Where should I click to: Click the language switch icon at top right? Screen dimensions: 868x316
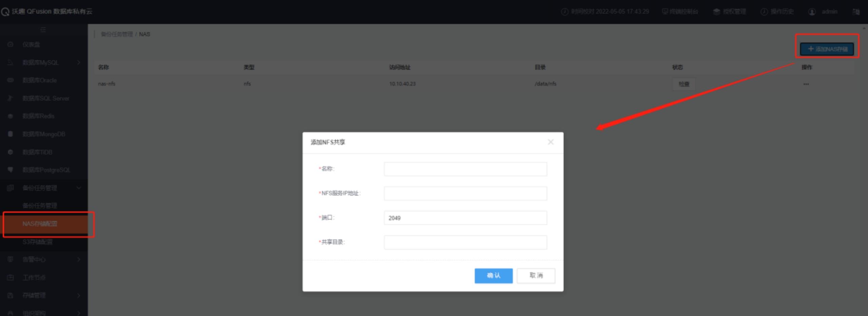pyautogui.click(x=856, y=12)
